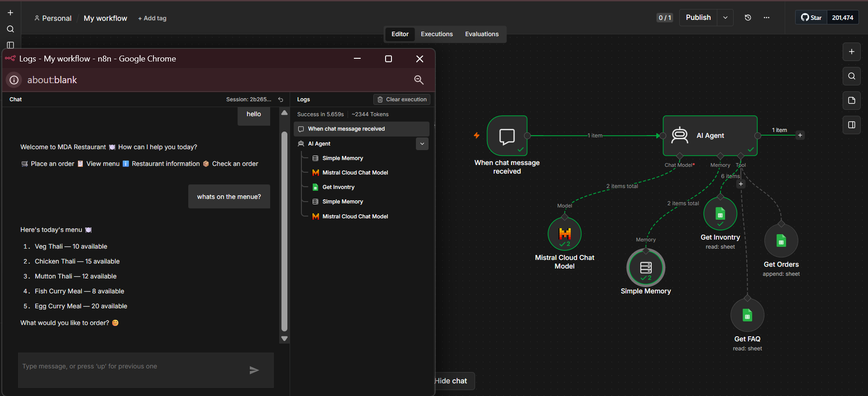Click the plus icon in the left sidebar
The height and width of the screenshot is (396, 868).
pos(10,13)
